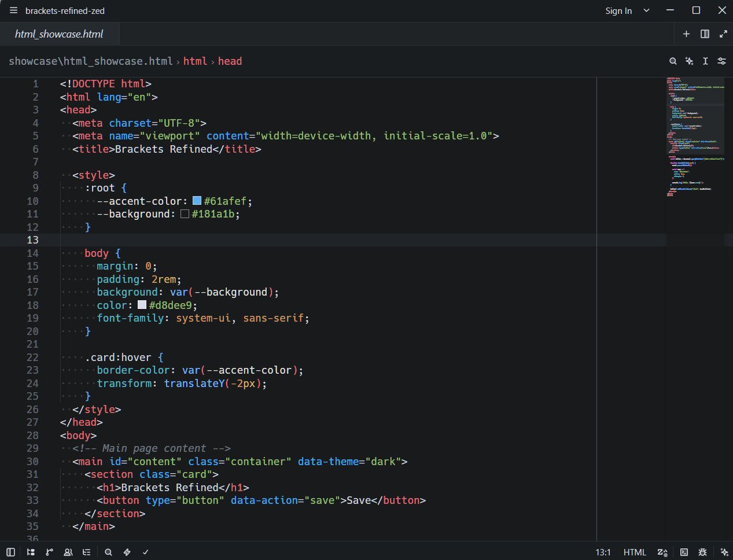733x560 pixels.
Task: Click the lightning bolt language servers icon
Action: (127, 552)
